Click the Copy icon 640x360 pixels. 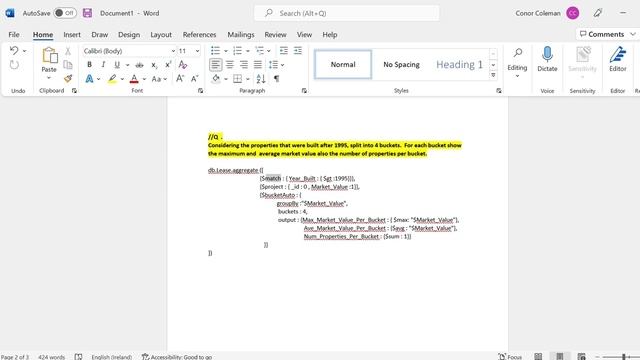[x=68, y=64]
